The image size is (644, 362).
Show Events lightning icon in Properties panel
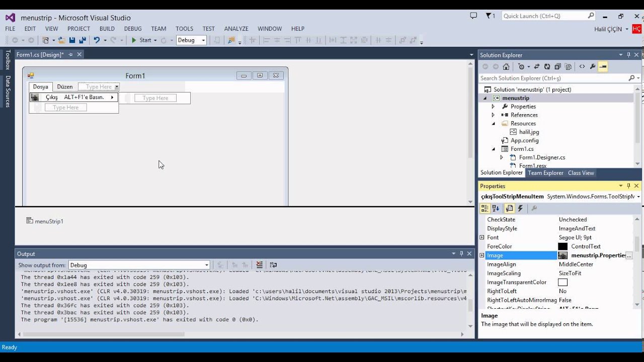[x=521, y=208]
